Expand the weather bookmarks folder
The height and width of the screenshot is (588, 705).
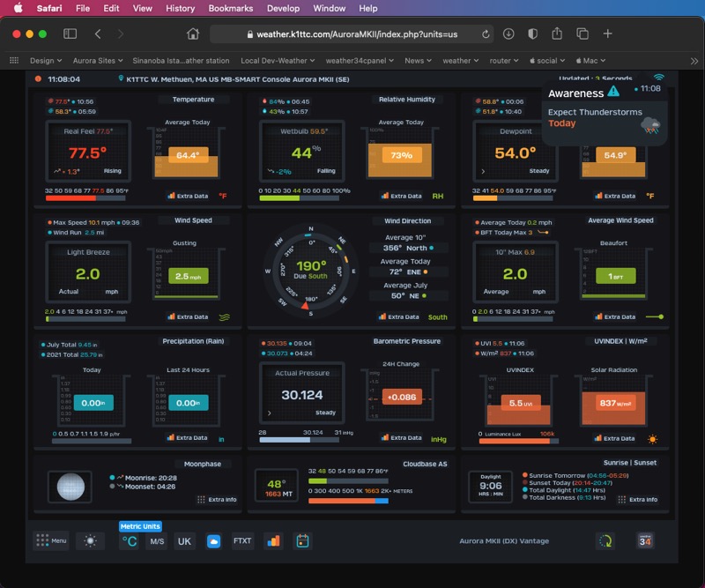point(460,60)
